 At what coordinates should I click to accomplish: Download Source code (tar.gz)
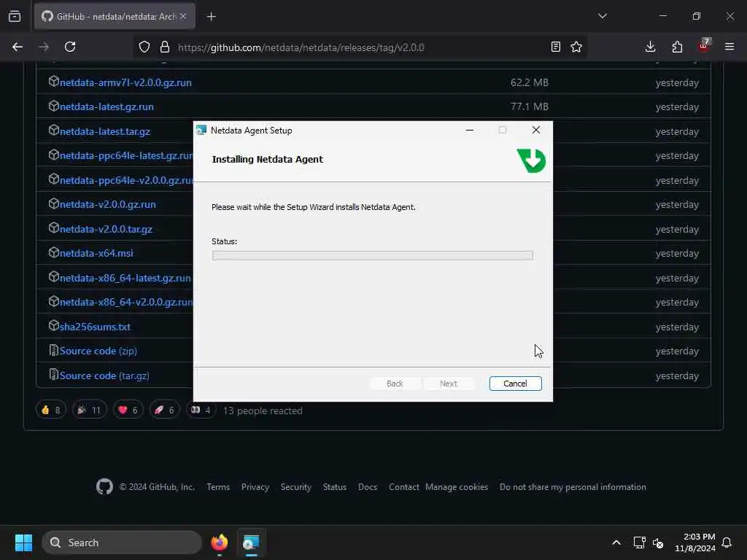click(x=104, y=376)
